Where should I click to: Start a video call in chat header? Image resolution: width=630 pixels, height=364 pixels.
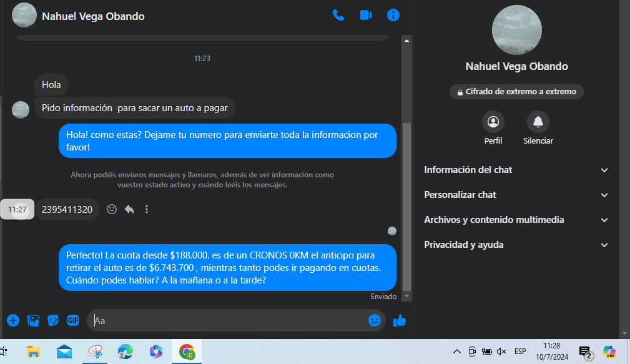click(366, 16)
